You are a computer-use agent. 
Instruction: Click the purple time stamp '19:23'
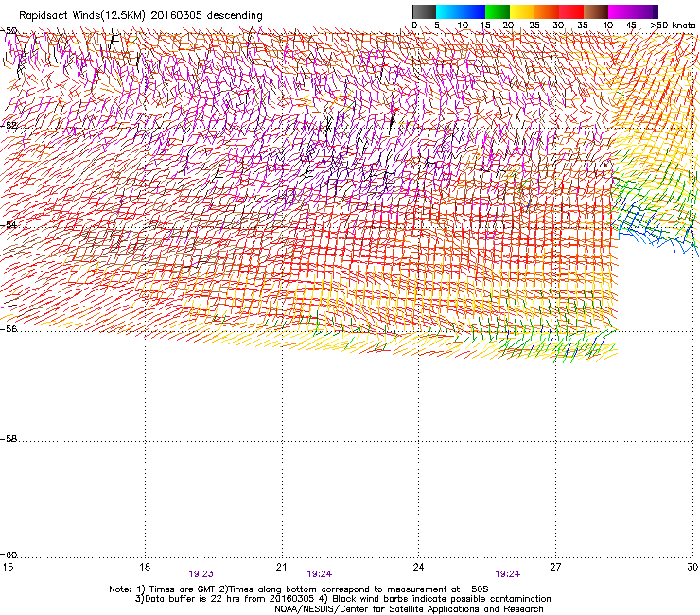[201, 574]
